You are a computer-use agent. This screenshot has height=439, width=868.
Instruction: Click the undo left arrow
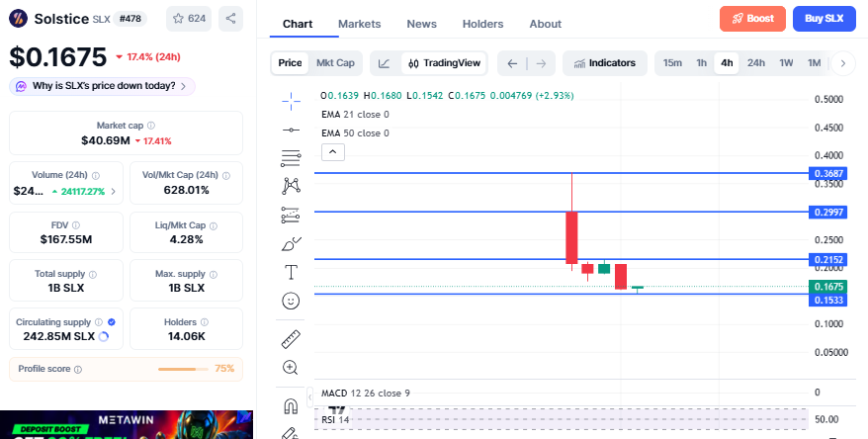coord(512,63)
